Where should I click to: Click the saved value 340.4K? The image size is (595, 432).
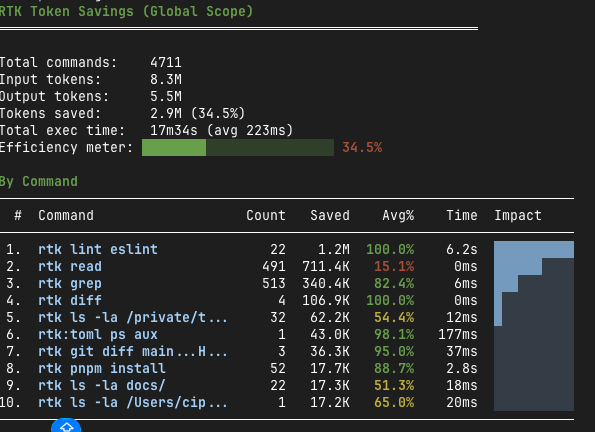point(326,284)
